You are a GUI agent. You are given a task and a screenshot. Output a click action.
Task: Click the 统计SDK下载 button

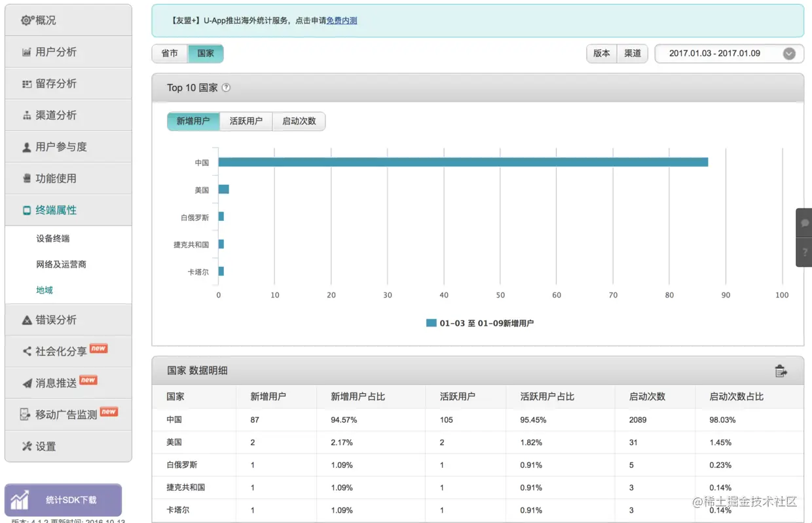63,500
